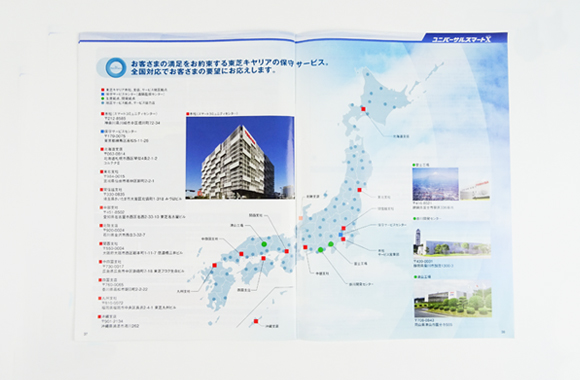
Task: Click the red Hokkaido branch marker on map
Action: (x=363, y=109)
